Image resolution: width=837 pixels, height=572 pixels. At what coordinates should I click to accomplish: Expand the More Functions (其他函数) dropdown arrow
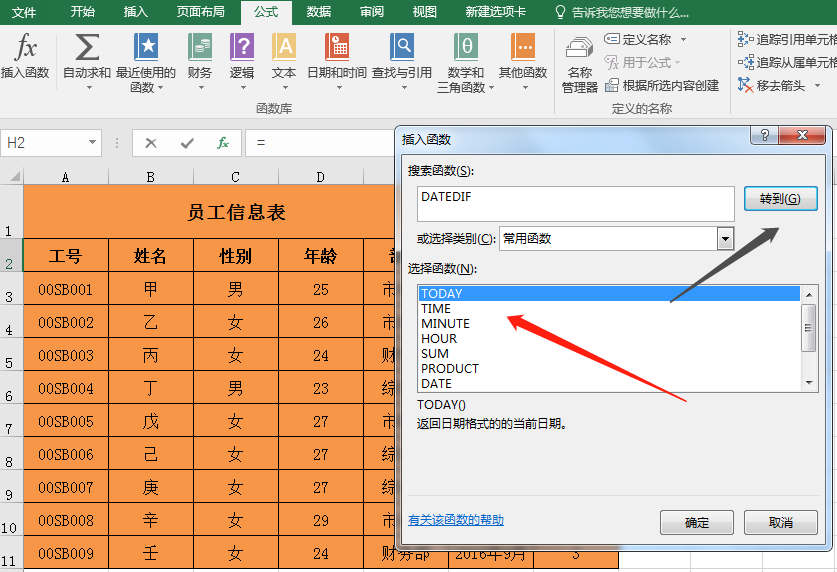pos(525,88)
